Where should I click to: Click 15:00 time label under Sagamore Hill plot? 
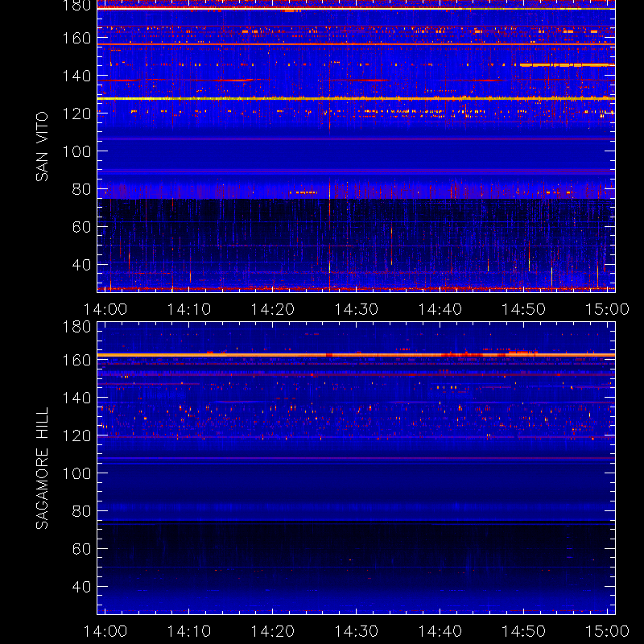point(607,631)
